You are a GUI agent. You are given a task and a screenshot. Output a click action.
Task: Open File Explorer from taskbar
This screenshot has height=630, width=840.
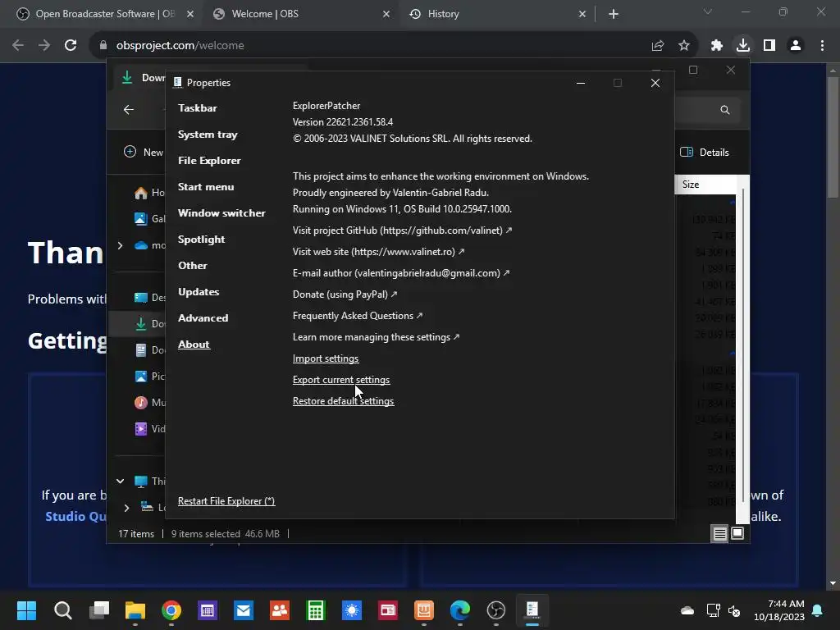[x=135, y=610]
